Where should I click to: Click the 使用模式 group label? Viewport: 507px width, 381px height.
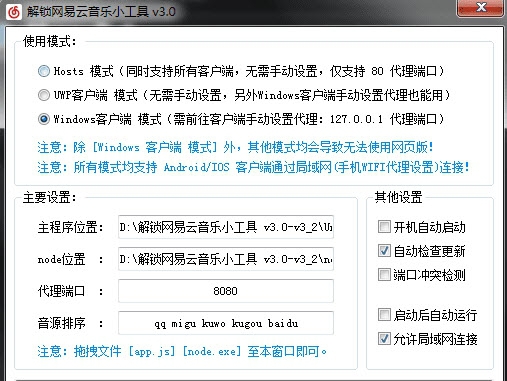point(50,42)
